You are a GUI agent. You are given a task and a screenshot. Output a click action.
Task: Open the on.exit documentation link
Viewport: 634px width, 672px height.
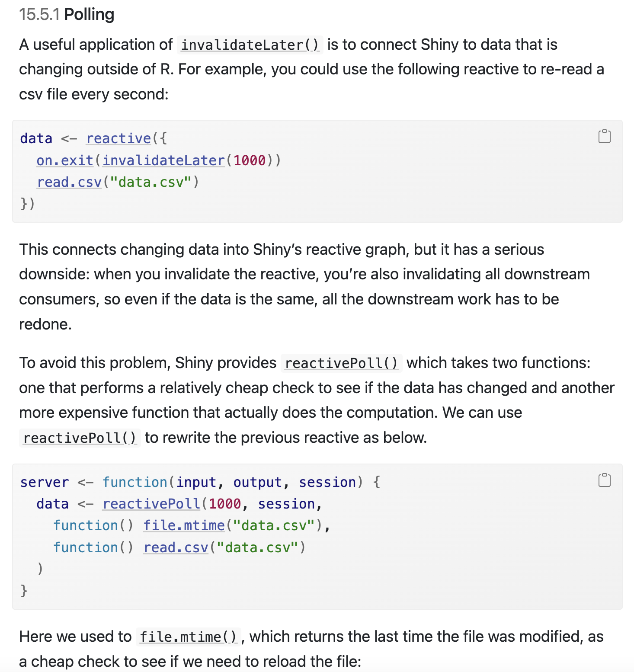pos(65,160)
